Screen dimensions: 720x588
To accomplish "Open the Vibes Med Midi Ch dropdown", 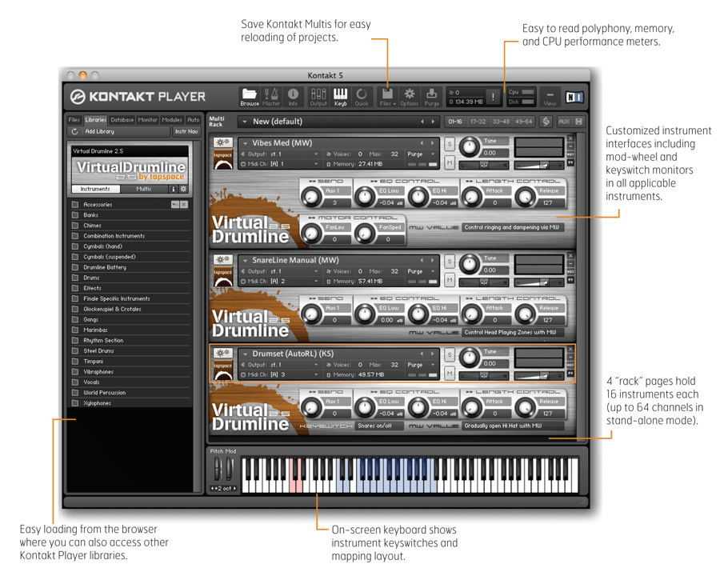I will tap(316, 164).
